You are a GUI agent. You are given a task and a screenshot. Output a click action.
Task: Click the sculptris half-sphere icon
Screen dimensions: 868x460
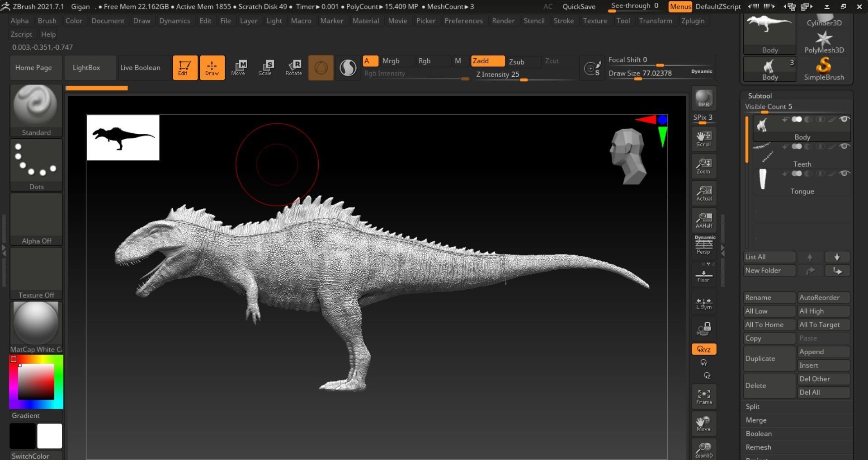pos(348,68)
